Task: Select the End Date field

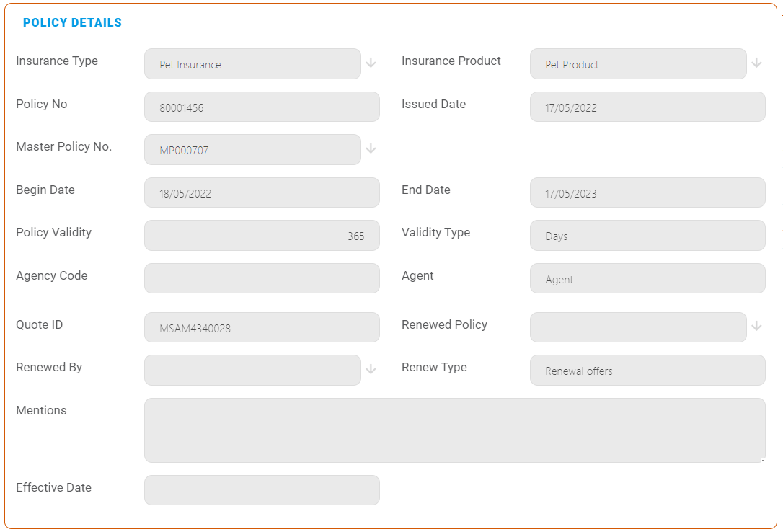Action: [647, 192]
